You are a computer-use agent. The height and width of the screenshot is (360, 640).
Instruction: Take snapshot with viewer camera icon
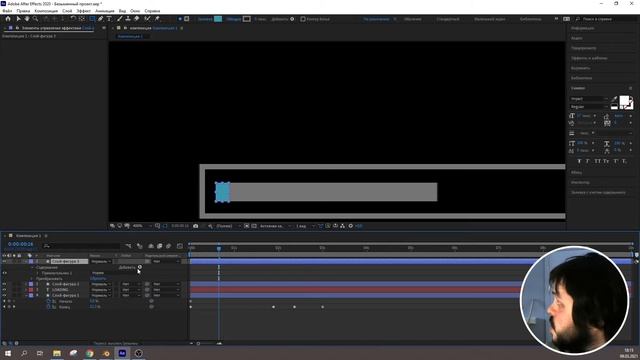coord(196,226)
